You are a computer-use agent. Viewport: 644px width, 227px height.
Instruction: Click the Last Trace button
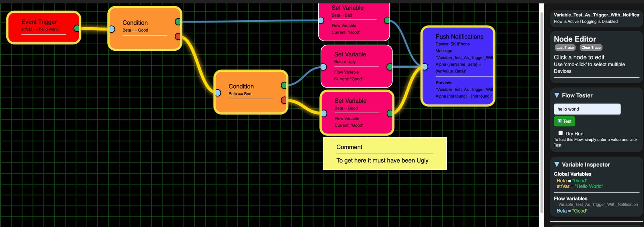point(565,48)
